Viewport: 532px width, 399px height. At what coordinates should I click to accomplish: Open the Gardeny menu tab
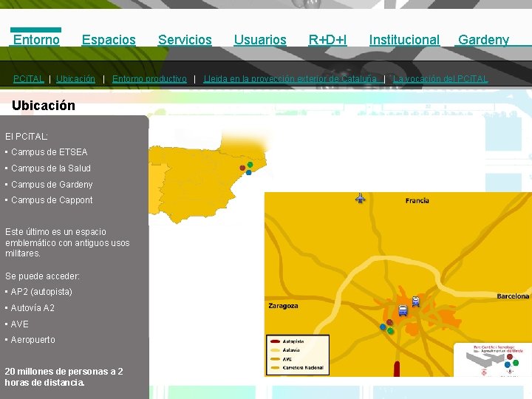point(483,40)
